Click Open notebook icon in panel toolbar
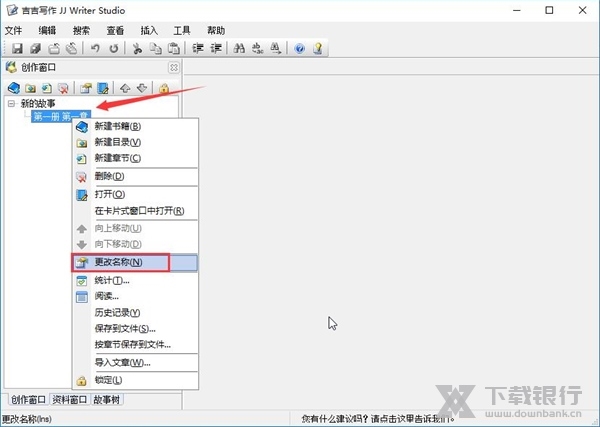 [x=103, y=88]
